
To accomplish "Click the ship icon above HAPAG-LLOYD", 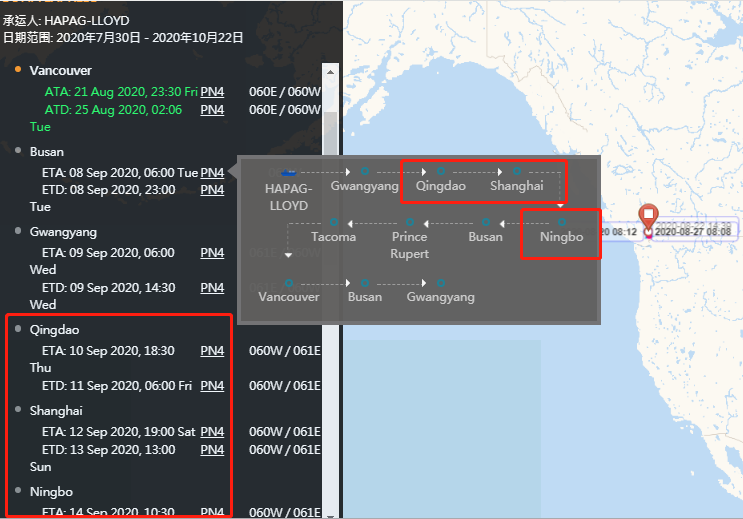I will (290, 172).
